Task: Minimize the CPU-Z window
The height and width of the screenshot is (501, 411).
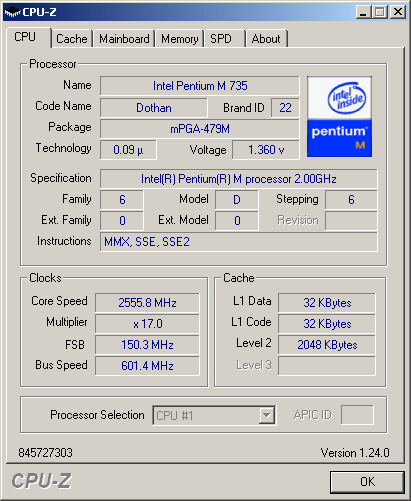Action: click(x=363, y=12)
